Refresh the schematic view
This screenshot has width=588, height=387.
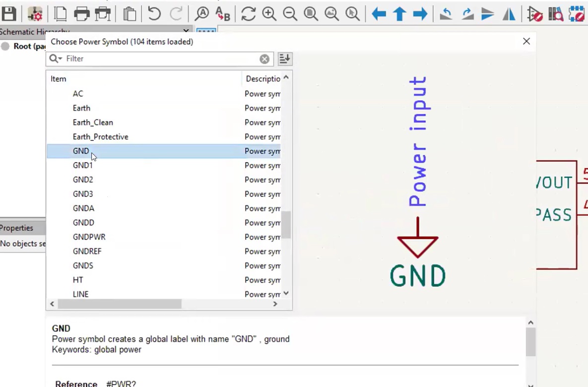tap(248, 13)
